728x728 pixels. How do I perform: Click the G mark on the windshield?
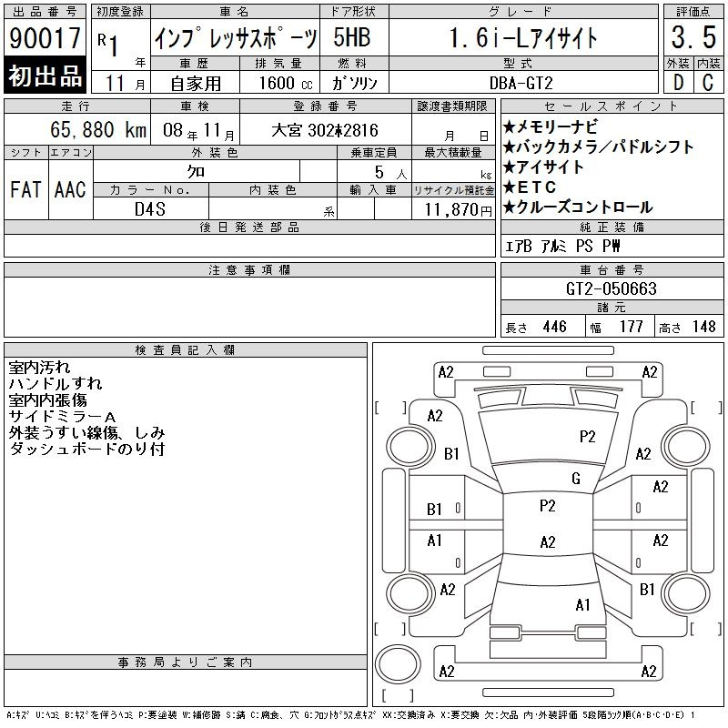(575, 479)
